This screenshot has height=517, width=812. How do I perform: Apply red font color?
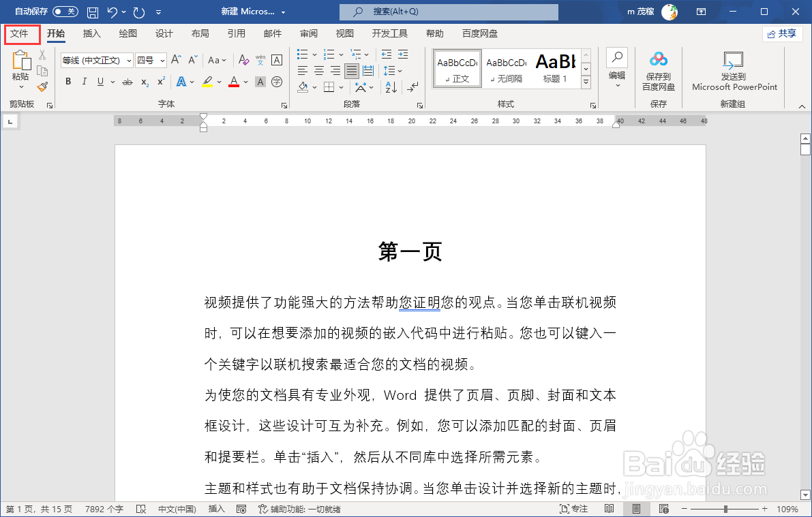click(x=234, y=82)
